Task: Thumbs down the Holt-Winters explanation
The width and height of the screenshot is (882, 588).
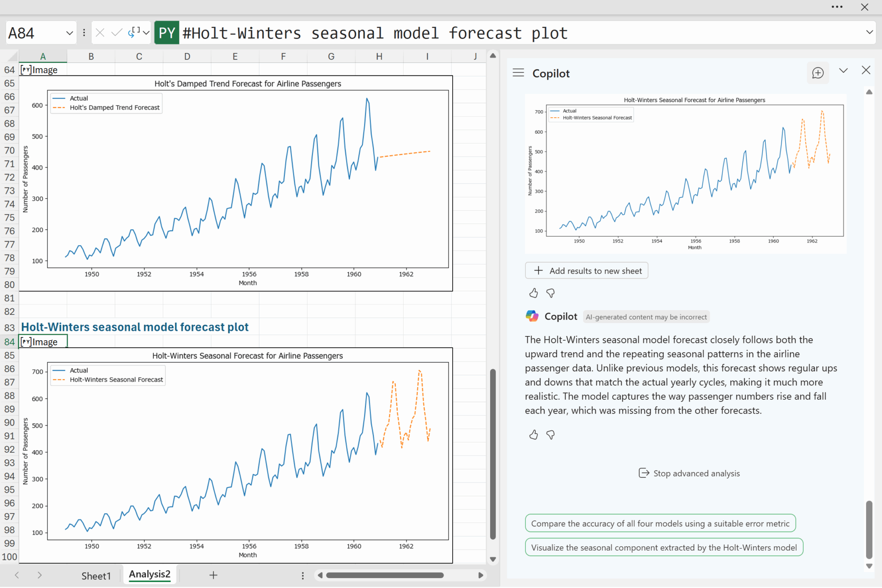Action: pyautogui.click(x=550, y=435)
